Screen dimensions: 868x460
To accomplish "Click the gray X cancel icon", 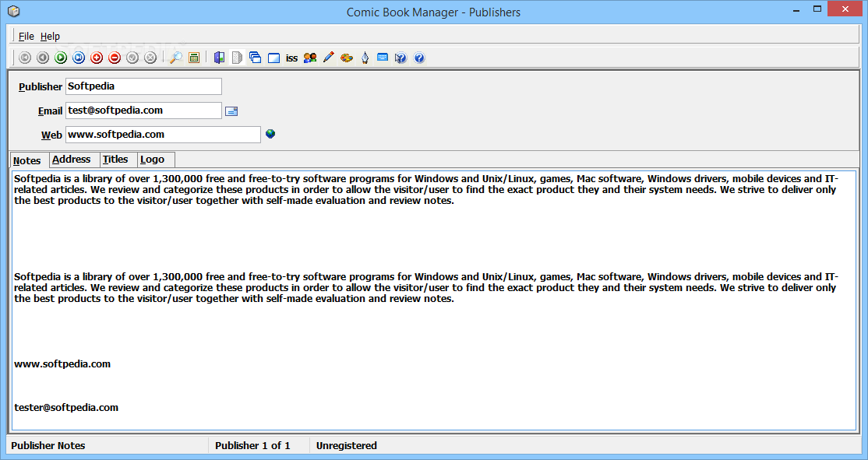I will pos(150,58).
